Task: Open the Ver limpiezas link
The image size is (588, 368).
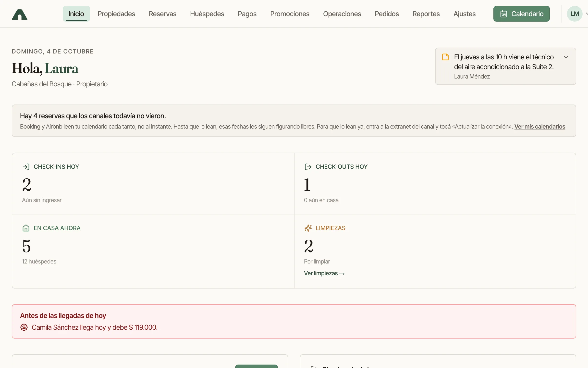Action: [x=324, y=273]
